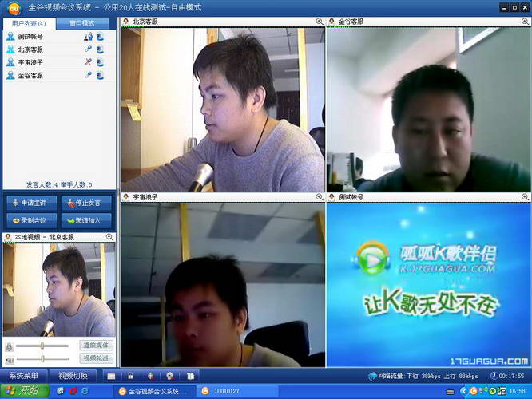Unmute 宇宙浪子 via crossed-out microphone icon
Image resolution: width=532 pixels, height=399 pixels.
[x=89, y=62]
